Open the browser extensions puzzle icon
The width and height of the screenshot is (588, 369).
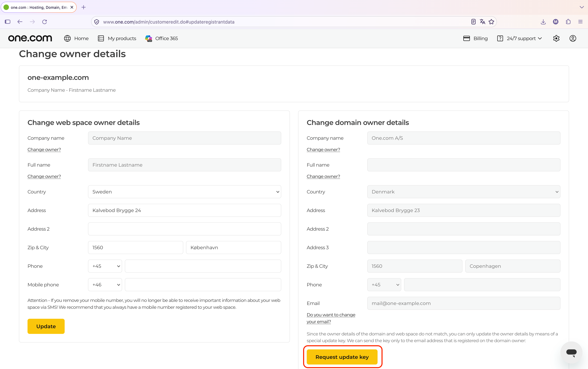click(568, 22)
